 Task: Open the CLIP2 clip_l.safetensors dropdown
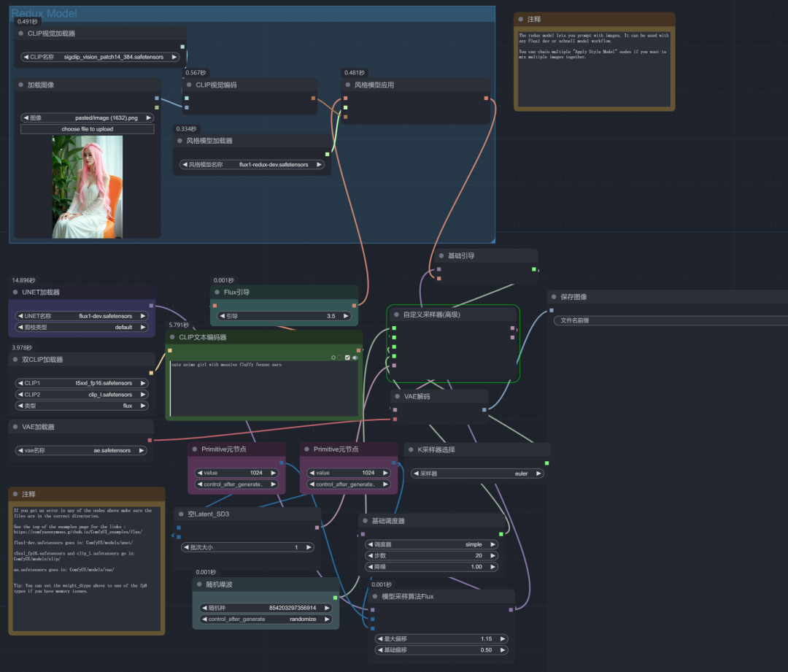click(x=82, y=395)
